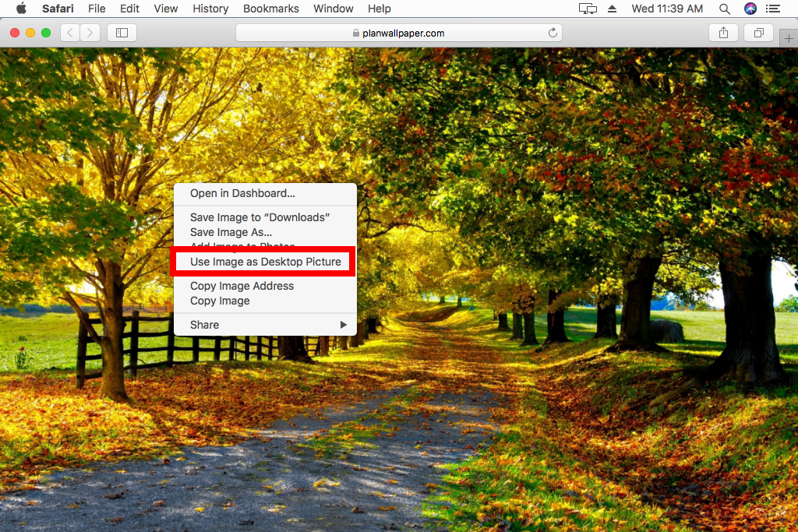Click the Wed 11:39 AM clock
The height and width of the screenshot is (532, 798).
coord(666,9)
